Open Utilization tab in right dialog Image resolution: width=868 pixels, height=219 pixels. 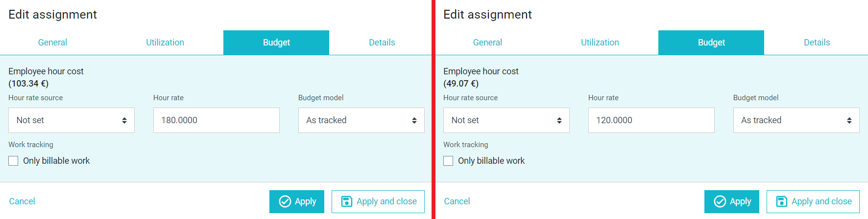600,43
